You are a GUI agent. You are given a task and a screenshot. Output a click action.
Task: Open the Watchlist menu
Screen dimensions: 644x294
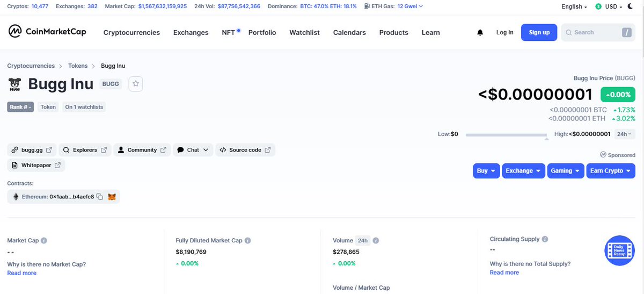click(x=304, y=33)
